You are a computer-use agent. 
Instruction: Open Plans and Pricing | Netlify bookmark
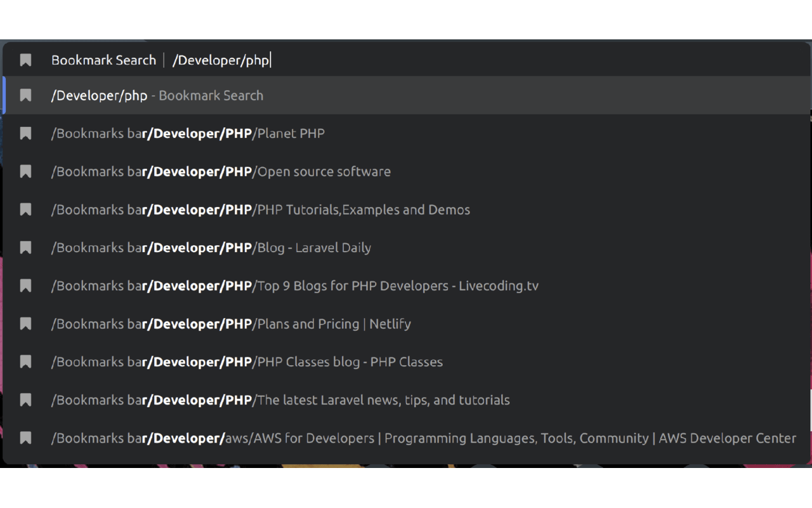tap(231, 324)
